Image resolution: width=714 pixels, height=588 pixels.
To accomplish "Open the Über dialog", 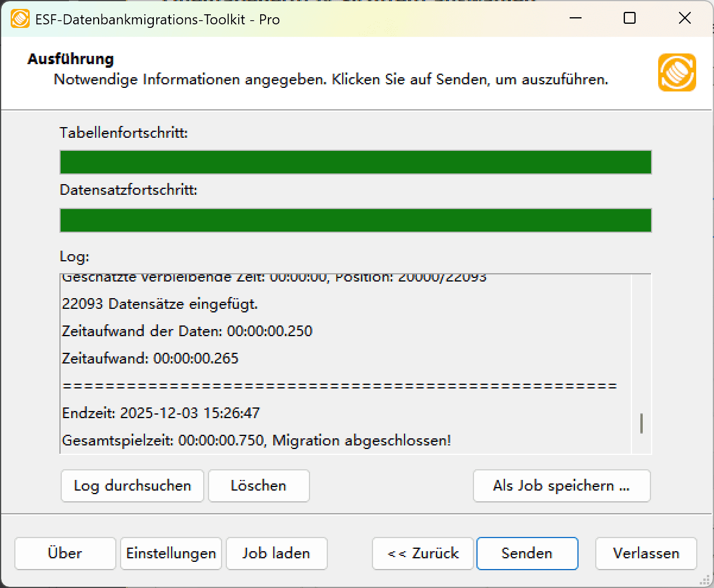I will pyautogui.click(x=65, y=553).
